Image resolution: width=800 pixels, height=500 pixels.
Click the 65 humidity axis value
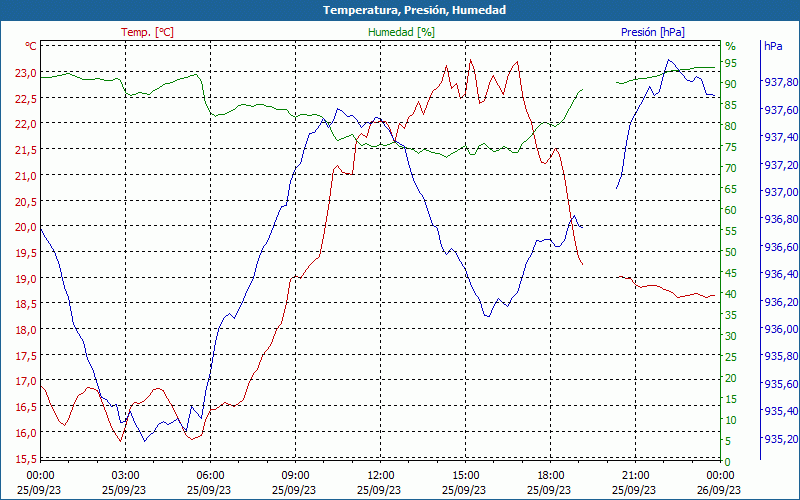tap(731, 189)
